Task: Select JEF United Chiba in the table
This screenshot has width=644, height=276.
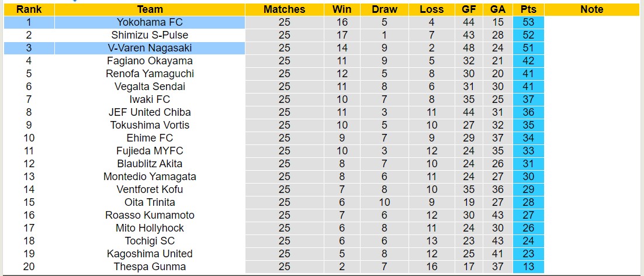Action: click(x=150, y=112)
